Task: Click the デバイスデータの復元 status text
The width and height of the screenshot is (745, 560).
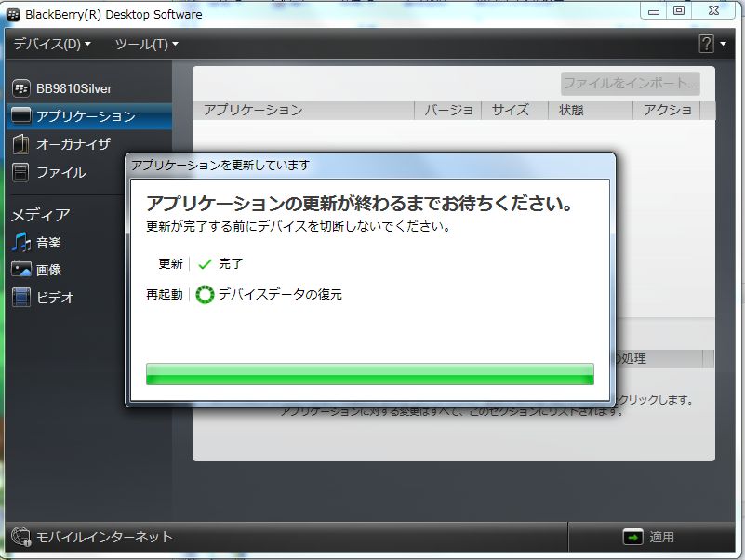Action: click(x=280, y=294)
